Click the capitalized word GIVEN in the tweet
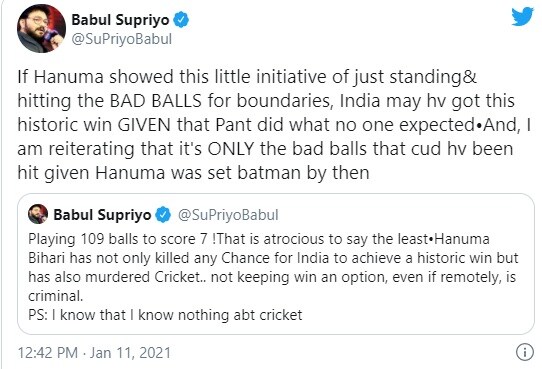This screenshot has width=542, height=369. (x=144, y=125)
